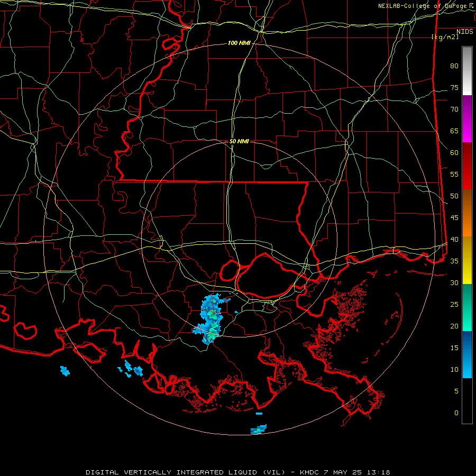Click the orange-brown segment of the color bar
The width and height of the screenshot is (476, 476).
467,213
